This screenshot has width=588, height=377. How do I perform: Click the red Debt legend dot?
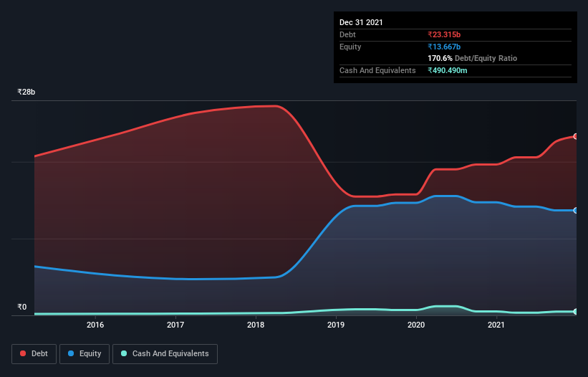coord(23,353)
